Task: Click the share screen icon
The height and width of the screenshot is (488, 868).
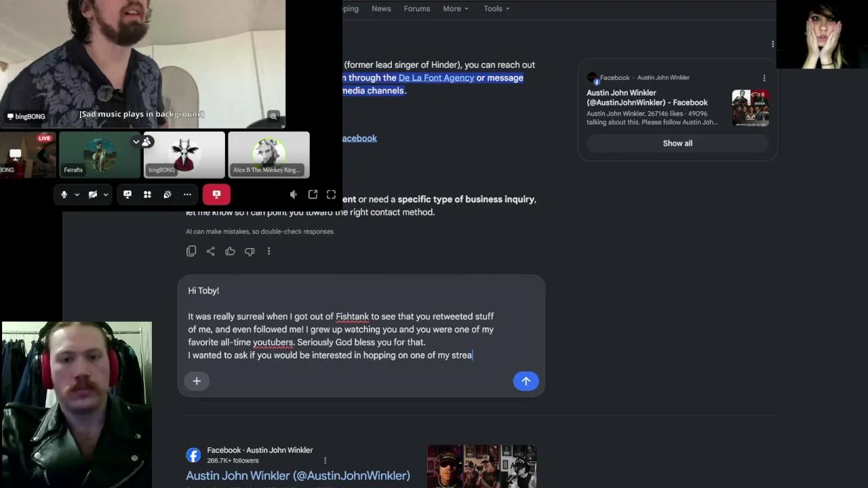Action: click(127, 195)
